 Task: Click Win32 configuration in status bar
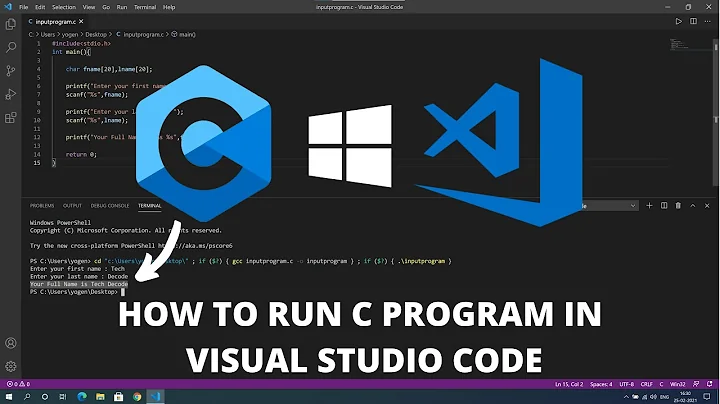677,384
